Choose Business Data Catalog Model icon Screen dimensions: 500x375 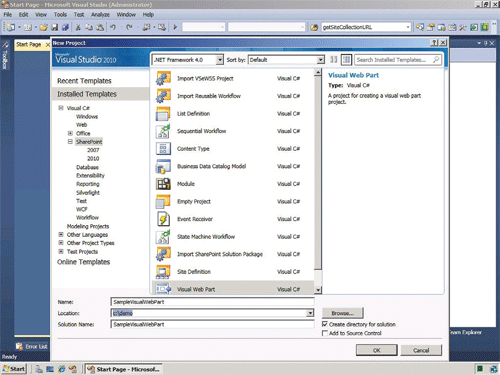(x=163, y=166)
